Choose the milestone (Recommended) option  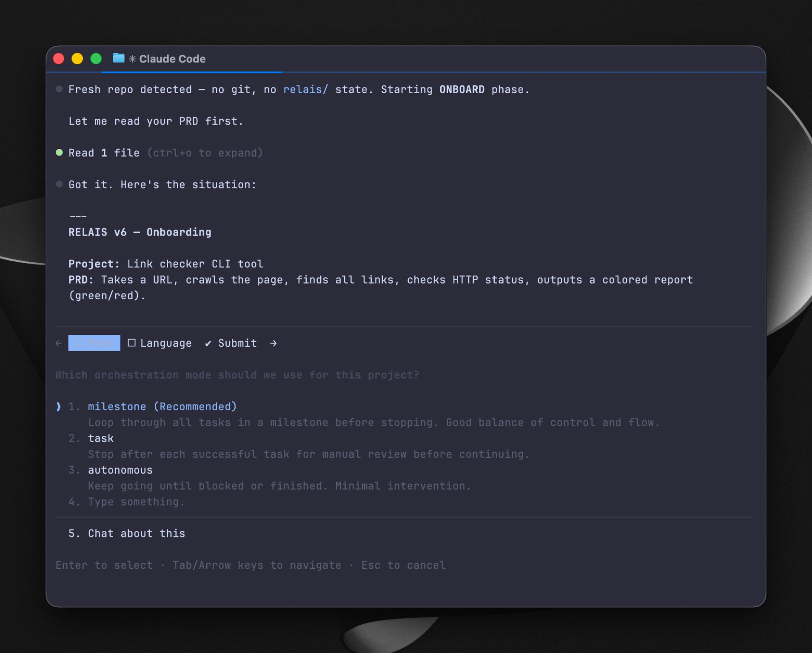[x=162, y=406]
